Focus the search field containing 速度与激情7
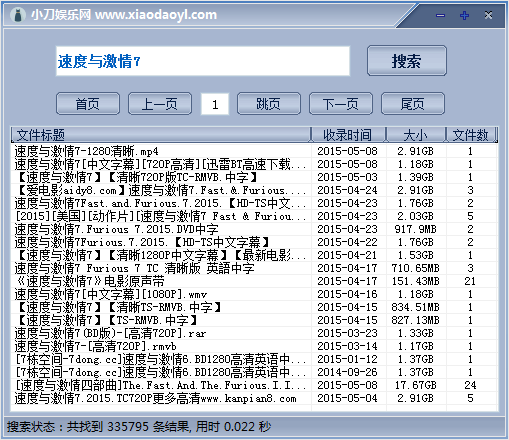509x440 pixels. point(203,61)
